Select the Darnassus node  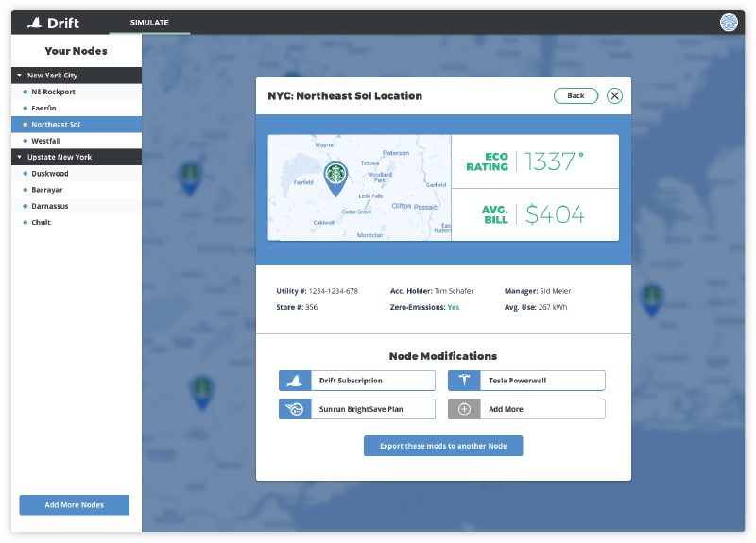click(77, 206)
